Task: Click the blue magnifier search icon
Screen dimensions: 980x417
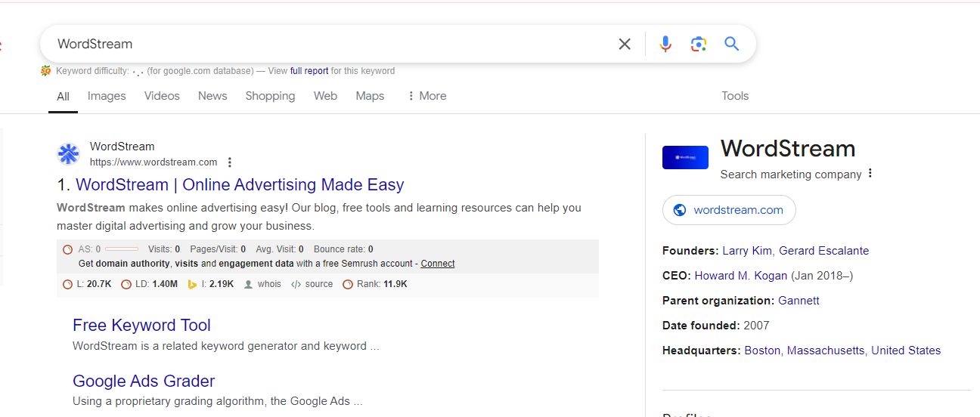Action: pyautogui.click(x=731, y=45)
